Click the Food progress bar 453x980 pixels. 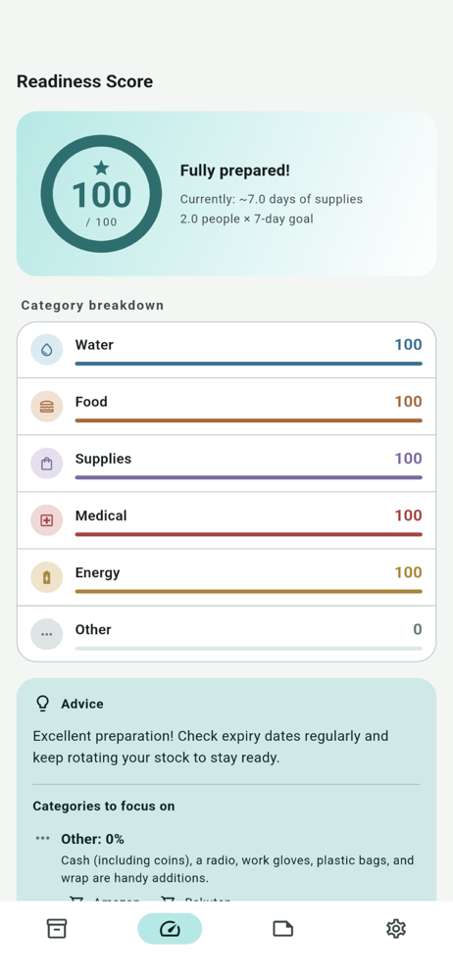[x=248, y=420]
